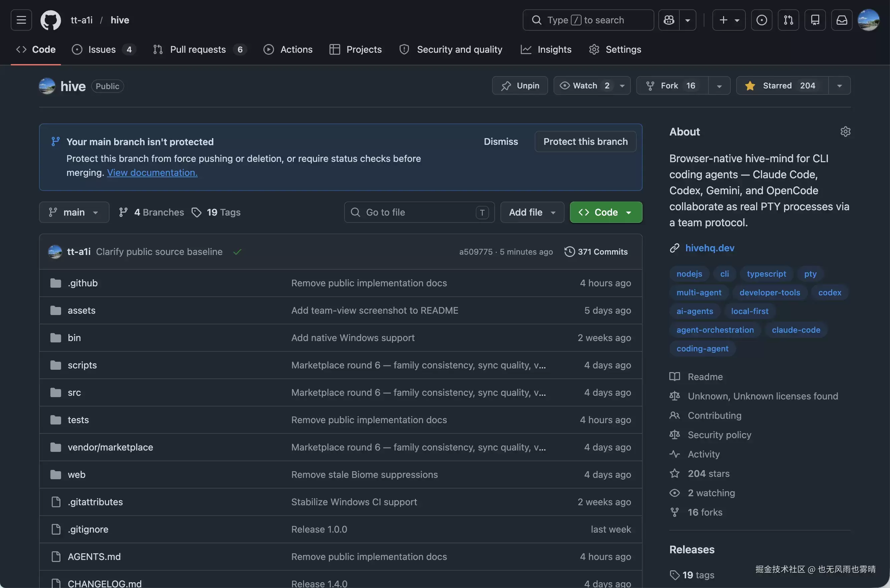Click the Protect this branch button
Viewport: 890px width, 588px height.
[x=585, y=141]
